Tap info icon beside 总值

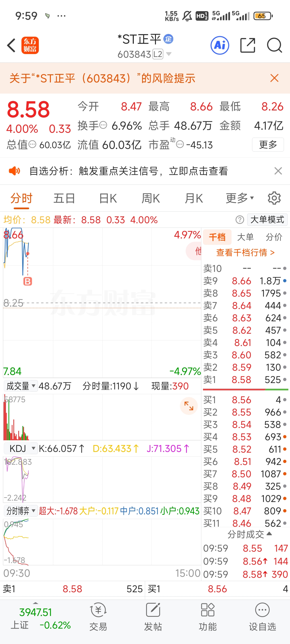point(32,144)
